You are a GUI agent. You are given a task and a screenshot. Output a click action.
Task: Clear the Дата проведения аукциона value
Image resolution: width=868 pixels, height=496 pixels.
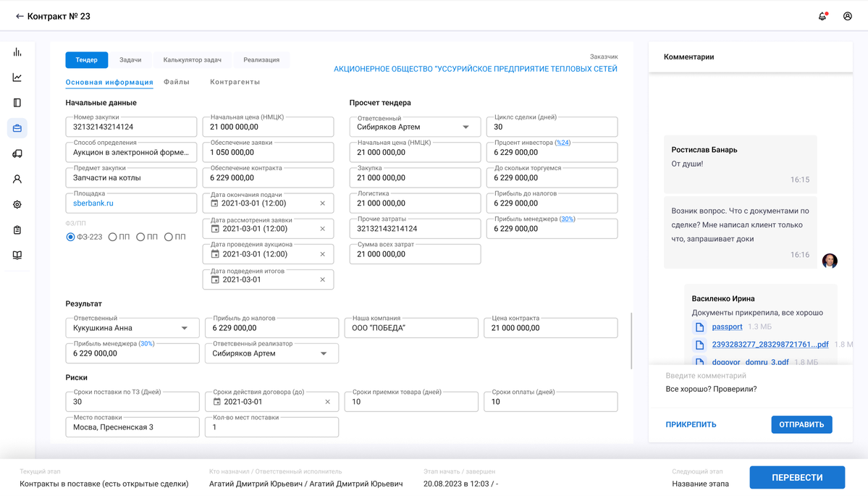pyautogui.click(x=323, y=254)
